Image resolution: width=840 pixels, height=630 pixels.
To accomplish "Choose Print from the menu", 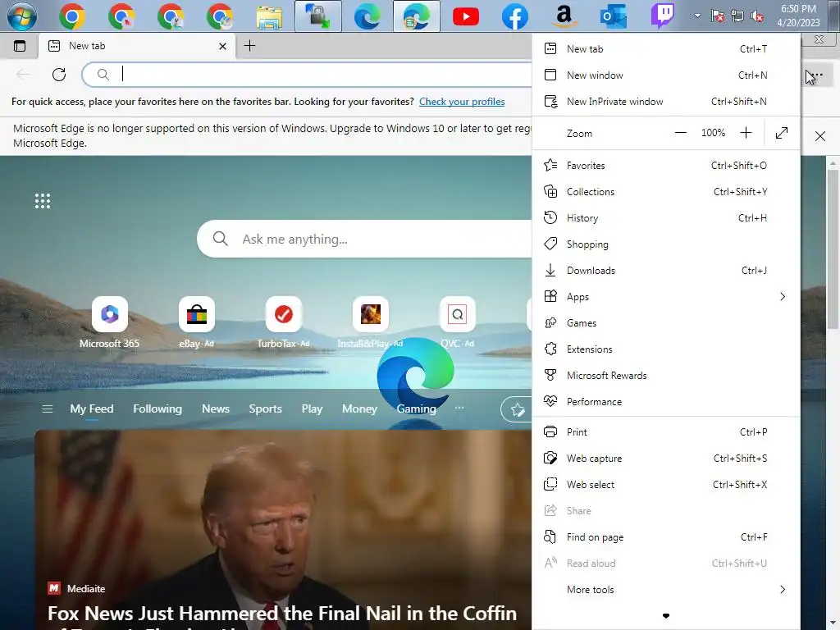I will coord(666,431).
